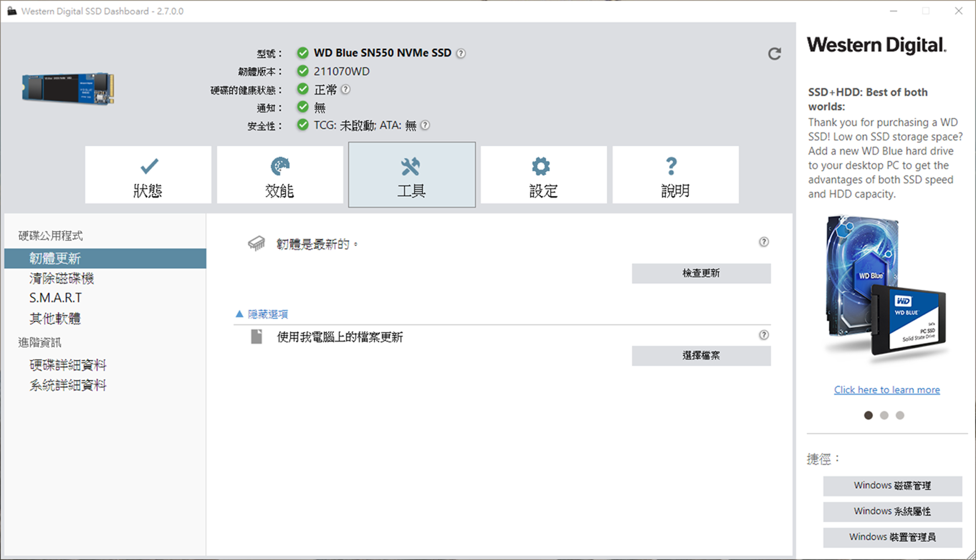This screenshot has height=560, width=976.
Task: Open the 設定 settings tab
Action: tap(543, 175)
